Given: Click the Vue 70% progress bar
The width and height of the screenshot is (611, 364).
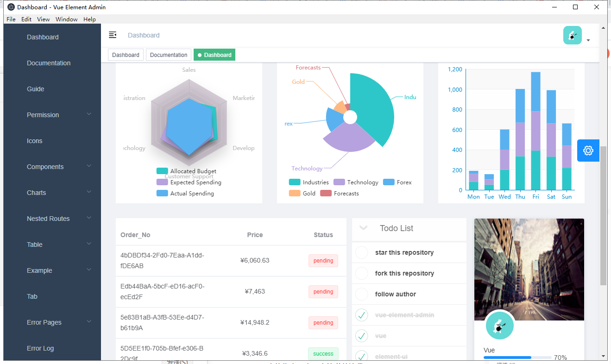Looking at the screenshot, I should point(517,358).
